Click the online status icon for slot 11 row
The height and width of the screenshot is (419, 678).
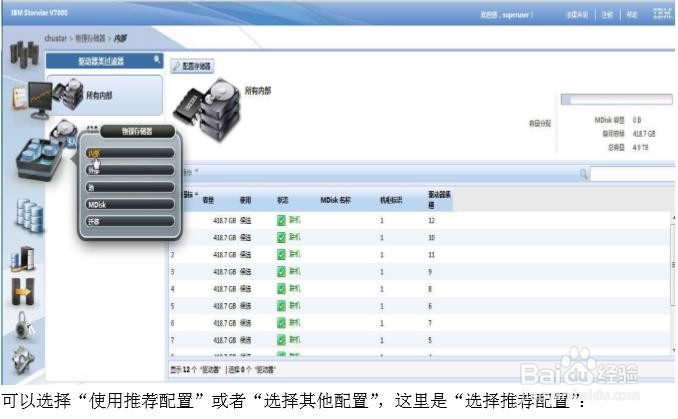point(281,254)
